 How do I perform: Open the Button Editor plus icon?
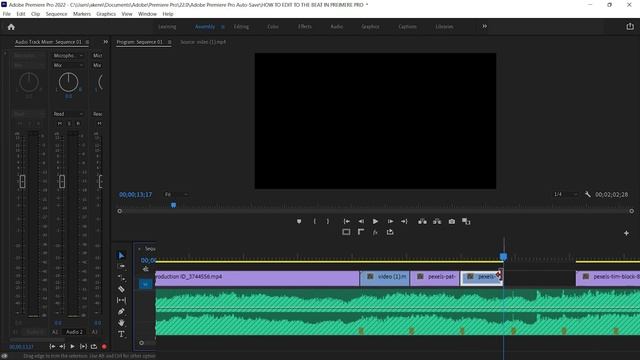pos(626,233)
